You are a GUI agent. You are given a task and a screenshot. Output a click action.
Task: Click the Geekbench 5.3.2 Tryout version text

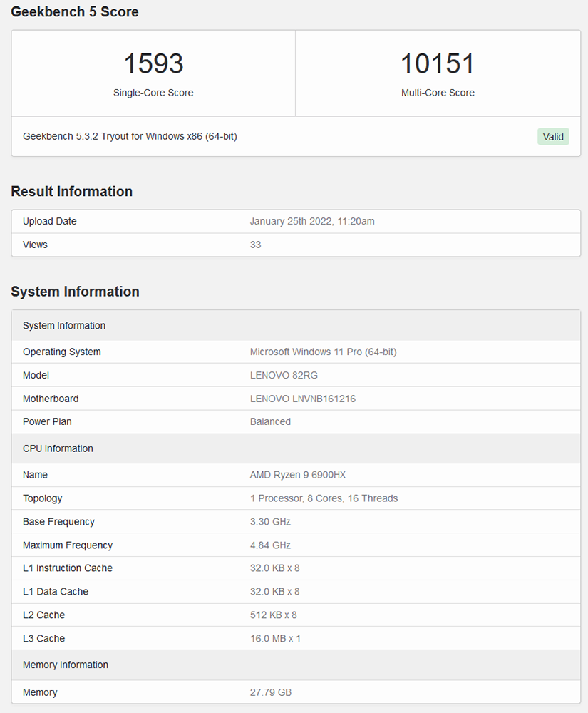click(130, 136)
